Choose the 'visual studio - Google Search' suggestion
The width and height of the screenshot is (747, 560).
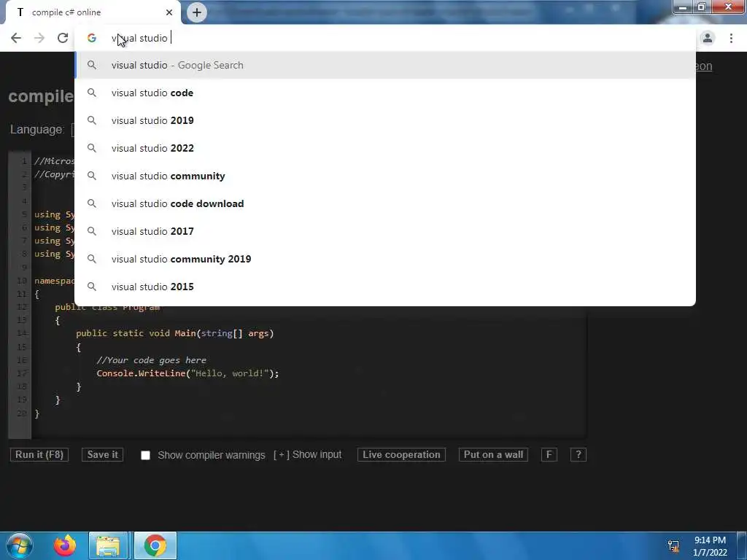click(385, 65)
